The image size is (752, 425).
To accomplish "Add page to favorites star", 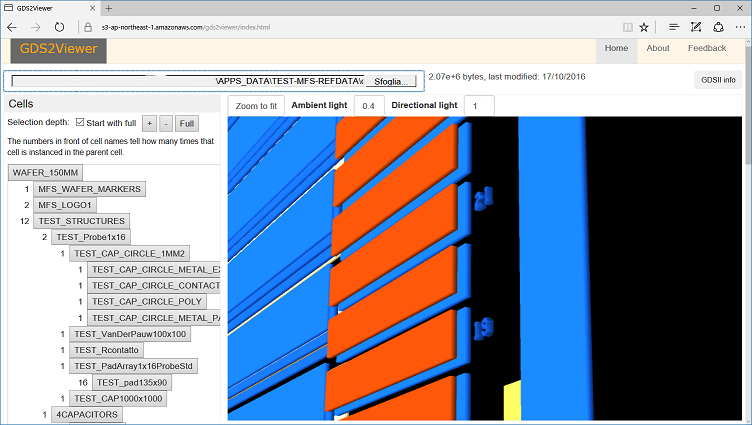I will tap(644, 27).
